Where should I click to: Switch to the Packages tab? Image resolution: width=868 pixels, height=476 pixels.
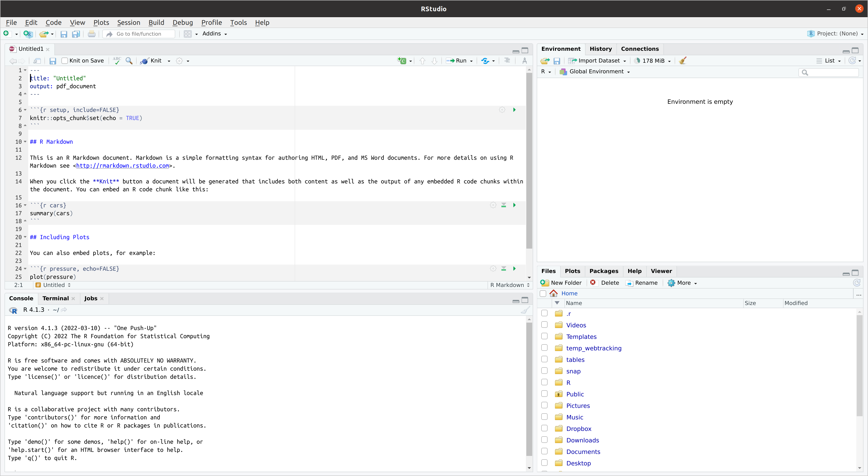click(604, 271)
